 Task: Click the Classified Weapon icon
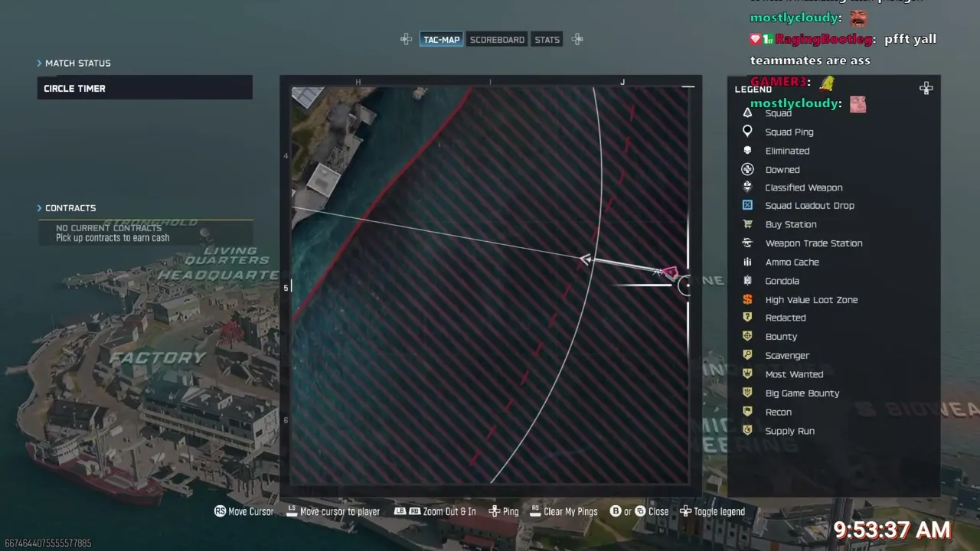747,187
